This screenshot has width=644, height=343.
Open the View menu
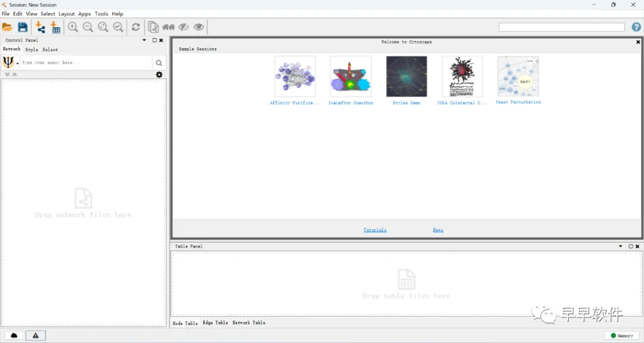(x=32, y=14)
